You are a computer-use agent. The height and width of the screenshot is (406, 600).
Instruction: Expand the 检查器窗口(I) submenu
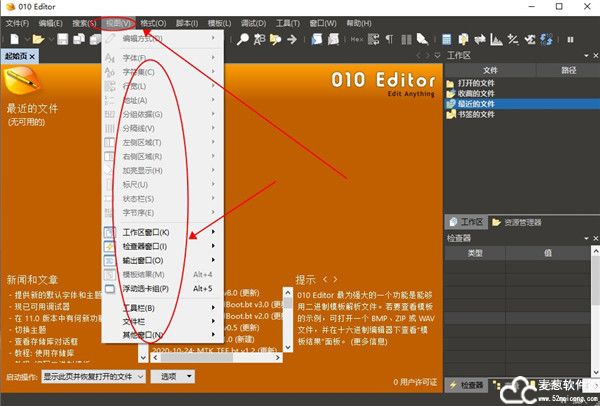[163, 246]
